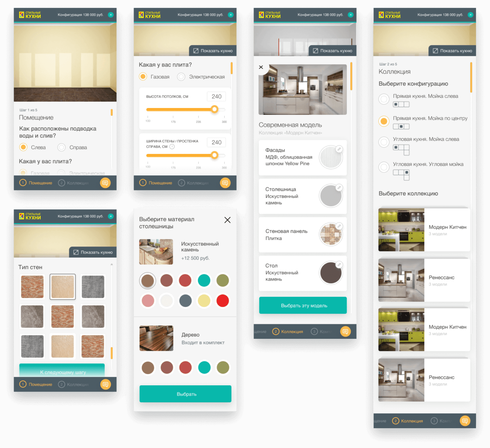Open first Ренессанс collection card
The width and height of the screenshot is (490, 448).
(x=424, y=280)
